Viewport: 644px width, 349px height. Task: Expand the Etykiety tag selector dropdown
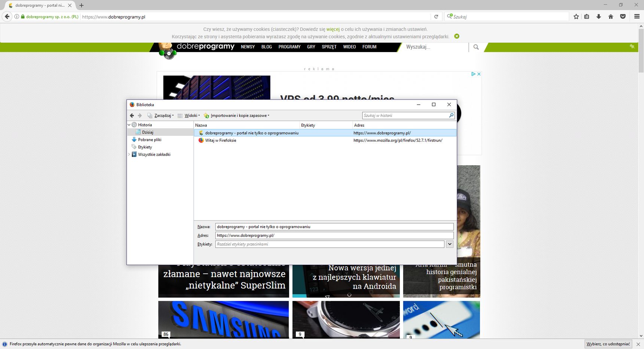tap(450, 244)
